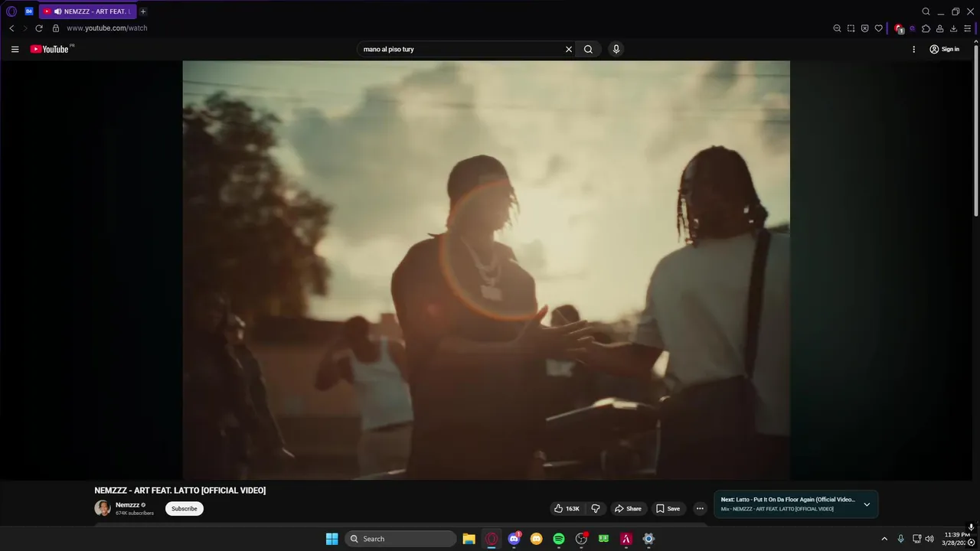Viewport: 980px width, 551px height.
Task: Dislike the video
Action: point(596,508)
